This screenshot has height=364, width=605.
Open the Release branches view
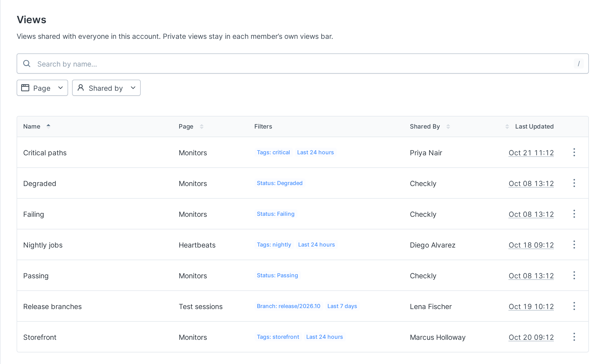52,307
